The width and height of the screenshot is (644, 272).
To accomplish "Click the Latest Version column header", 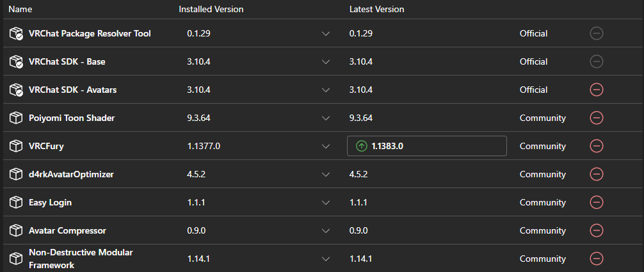I will tap(376, 9).
